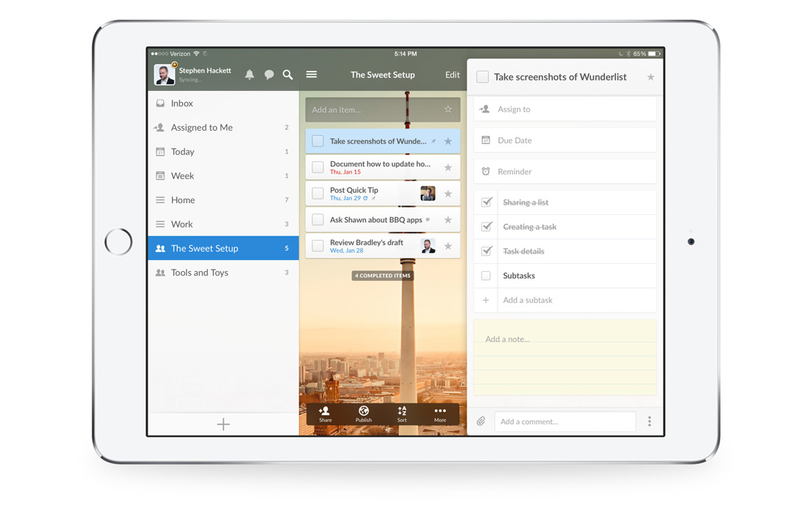Check off Take screenshots of Wunde... task
Viewport: 812px width, 512px height.
(x=318, y=141)
